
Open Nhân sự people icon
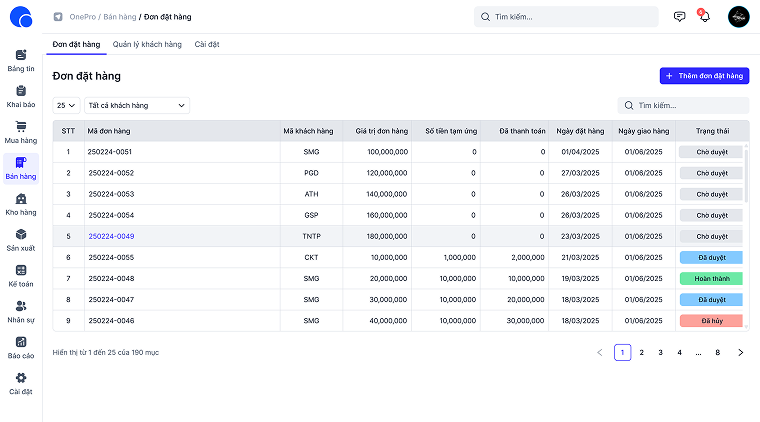(21, 306)
